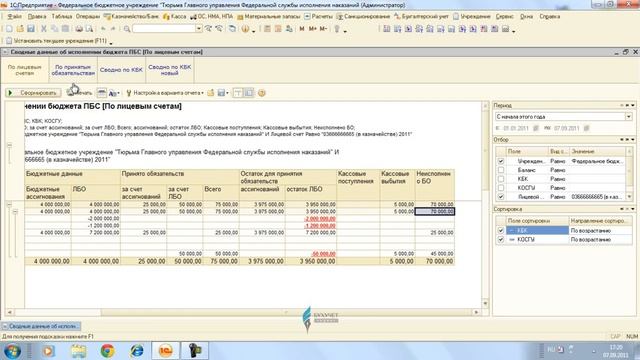Click the horizontal scrollbar of the report
The height and width of the screenshot is (360, 640).
coord(244,312)
